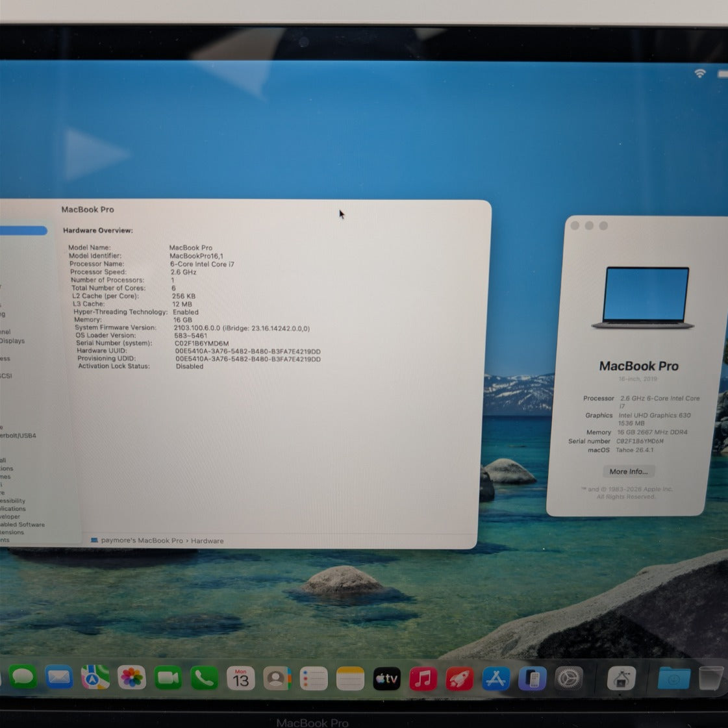Select Displays in the sidebar list

tap(12, 341)
